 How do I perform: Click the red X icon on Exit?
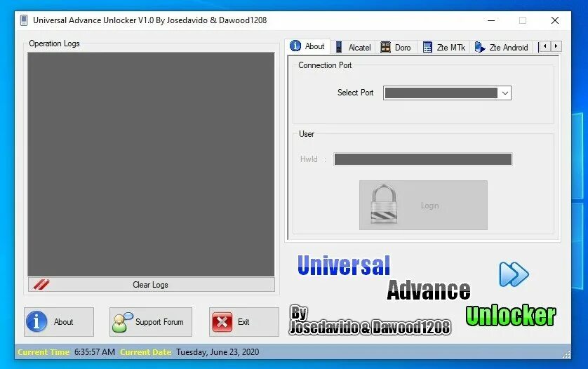[222, 322]
